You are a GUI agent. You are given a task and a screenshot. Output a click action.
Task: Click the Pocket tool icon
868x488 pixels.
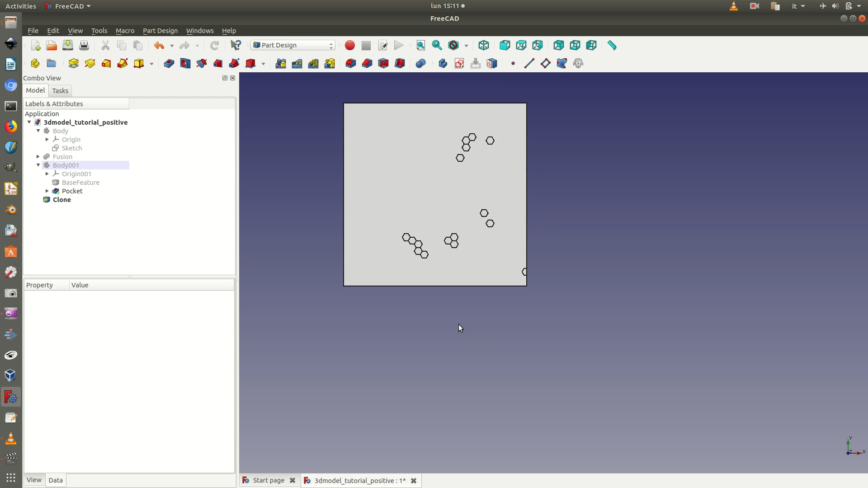169,63
